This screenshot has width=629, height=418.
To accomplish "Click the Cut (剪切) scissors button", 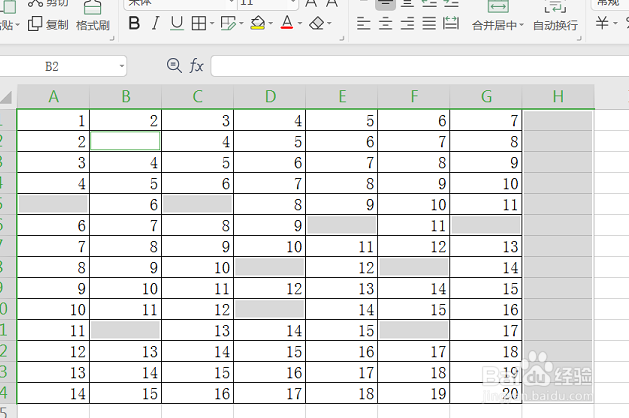I will 48,3.
